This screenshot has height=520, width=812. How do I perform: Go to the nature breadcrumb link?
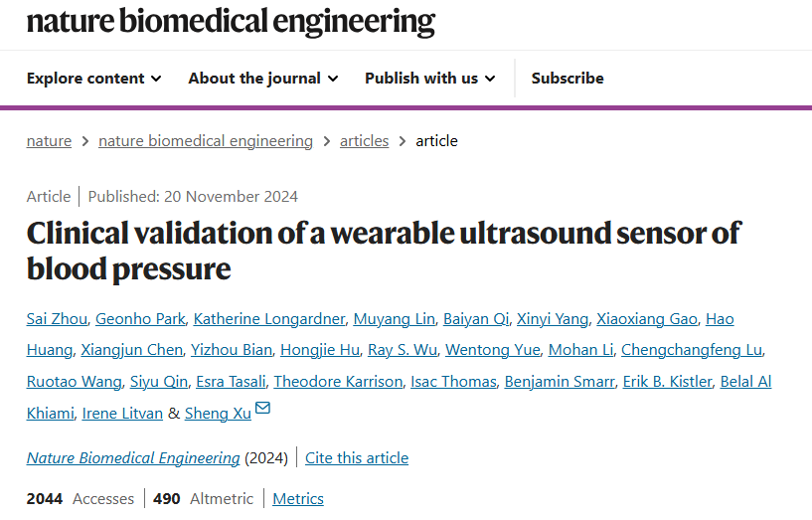point(49,141)
